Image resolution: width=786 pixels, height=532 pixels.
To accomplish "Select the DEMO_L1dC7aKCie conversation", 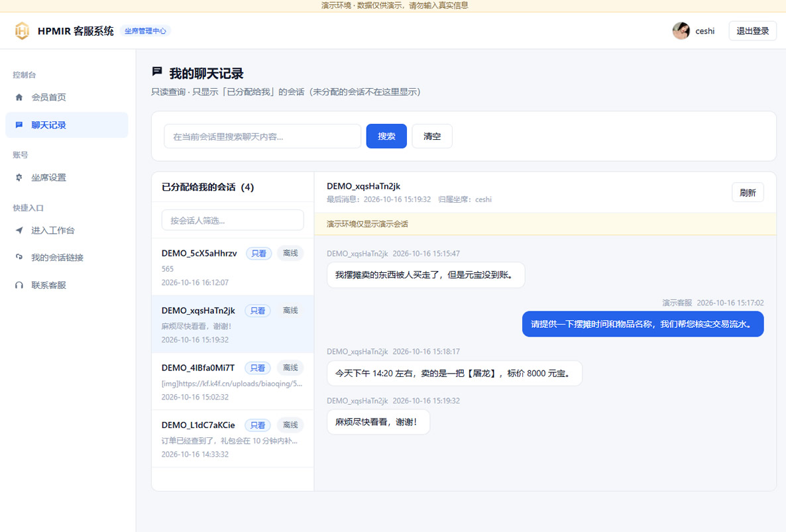I will click(x=233, y=439).
